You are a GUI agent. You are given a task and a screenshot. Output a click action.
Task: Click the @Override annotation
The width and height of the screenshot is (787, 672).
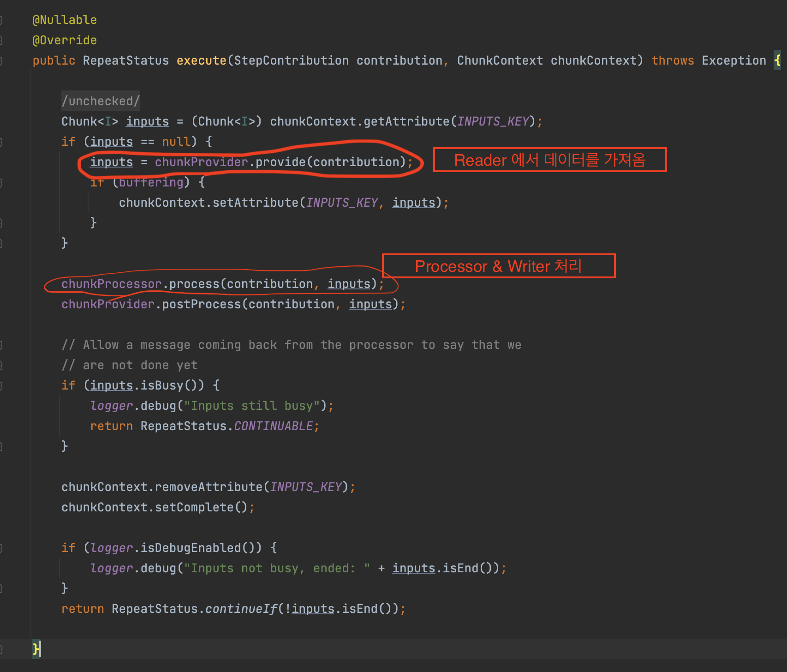click(65, 40)
